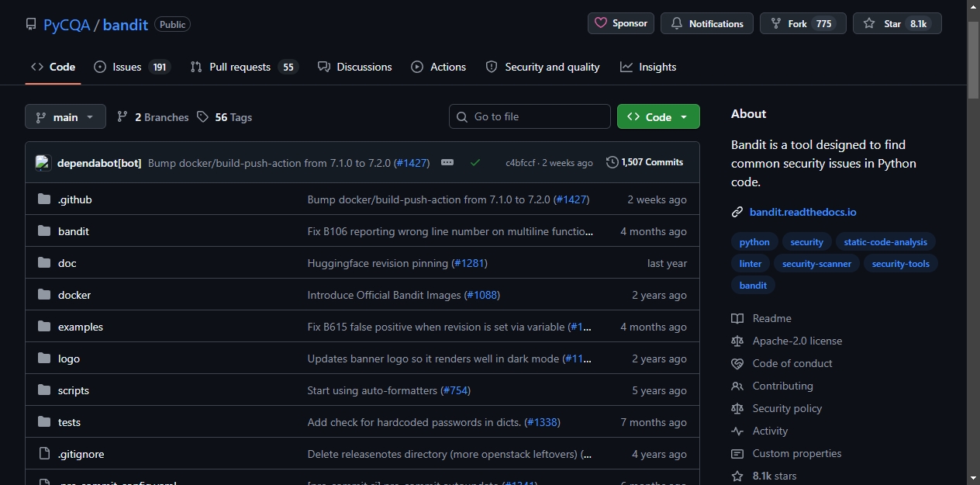
Task: Click file icon next to .gitignore
Action: pyautogui.click(x=44, y=454)
